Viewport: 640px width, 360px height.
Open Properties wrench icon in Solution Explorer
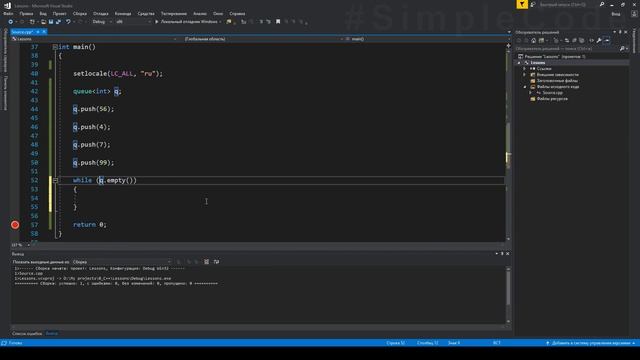pyautogui.click(x=599, y=40)
